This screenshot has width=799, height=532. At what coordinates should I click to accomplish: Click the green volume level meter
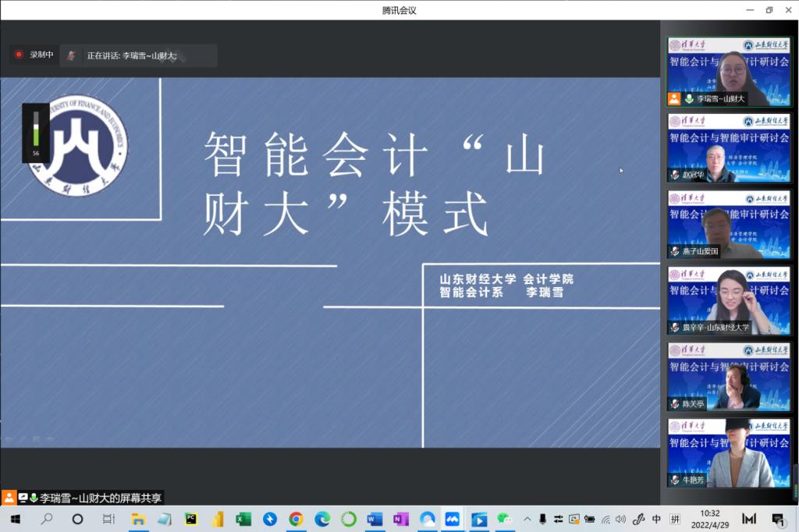point(36,128)
